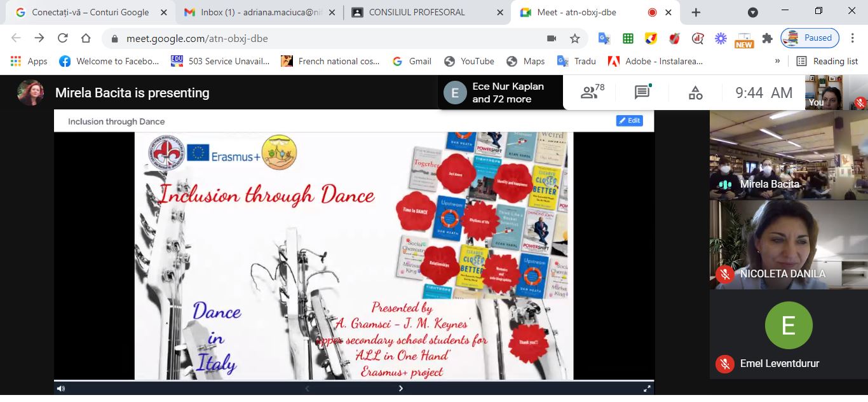Open the Meet participants list showing 78
The width and height of the screenshot is (868, 402).
click(x=592, y=92)
